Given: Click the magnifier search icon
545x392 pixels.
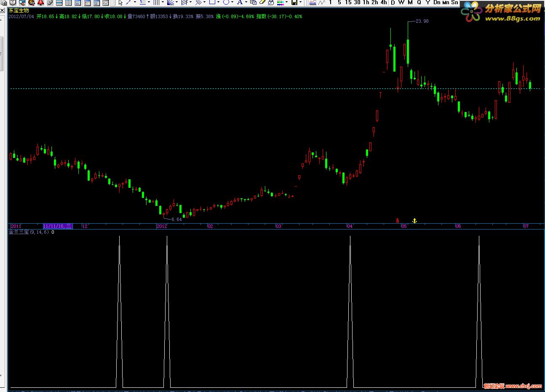Looking at the screenshot, I should 22,2.
